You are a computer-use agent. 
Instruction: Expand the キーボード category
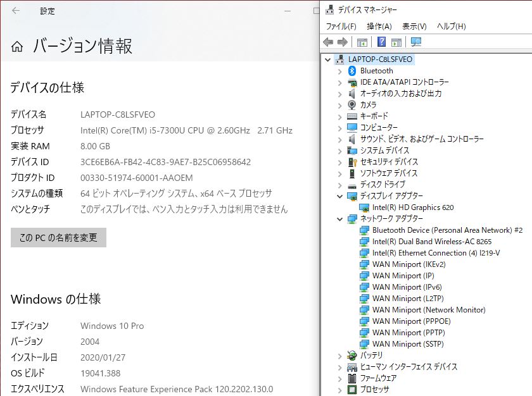[340, 116]
